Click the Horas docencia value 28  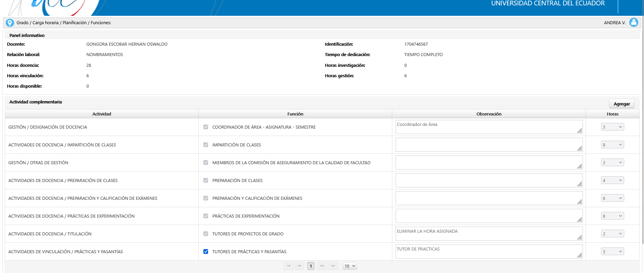coord(89,65)
